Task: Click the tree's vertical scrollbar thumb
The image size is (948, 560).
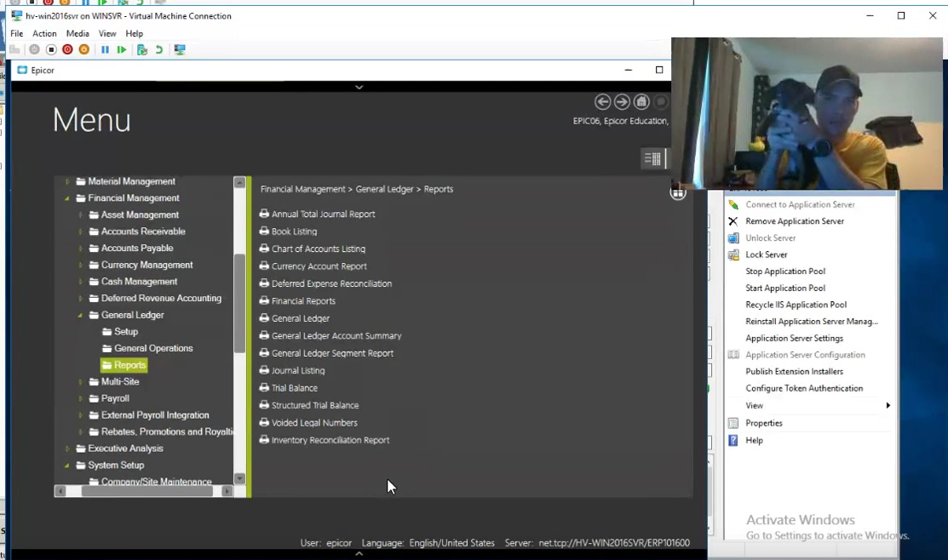Action: pyautogui.click(x=239, y=303)
